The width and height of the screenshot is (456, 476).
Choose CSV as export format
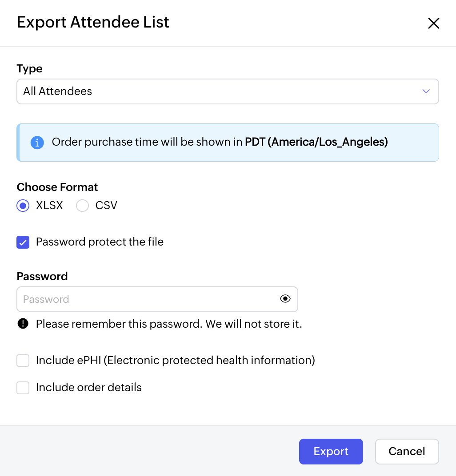click(x=83, y=206)
